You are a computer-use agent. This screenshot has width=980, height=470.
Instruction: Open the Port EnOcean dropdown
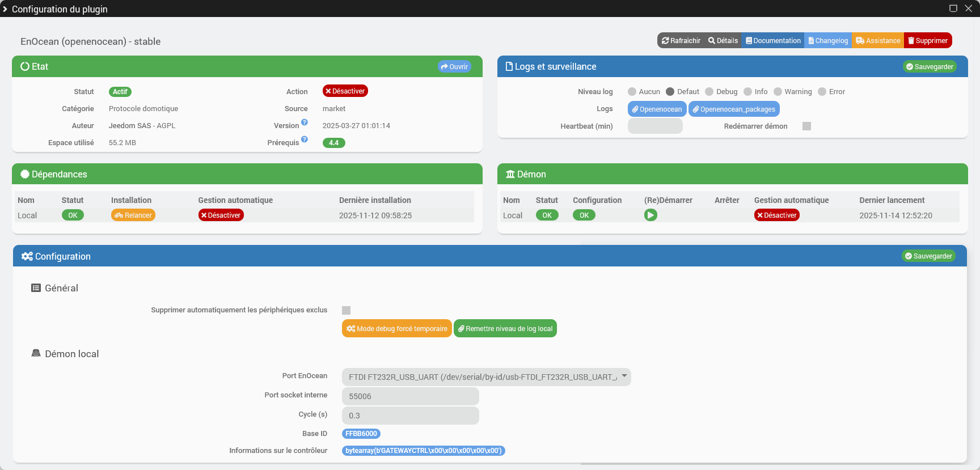pos(487,377)
